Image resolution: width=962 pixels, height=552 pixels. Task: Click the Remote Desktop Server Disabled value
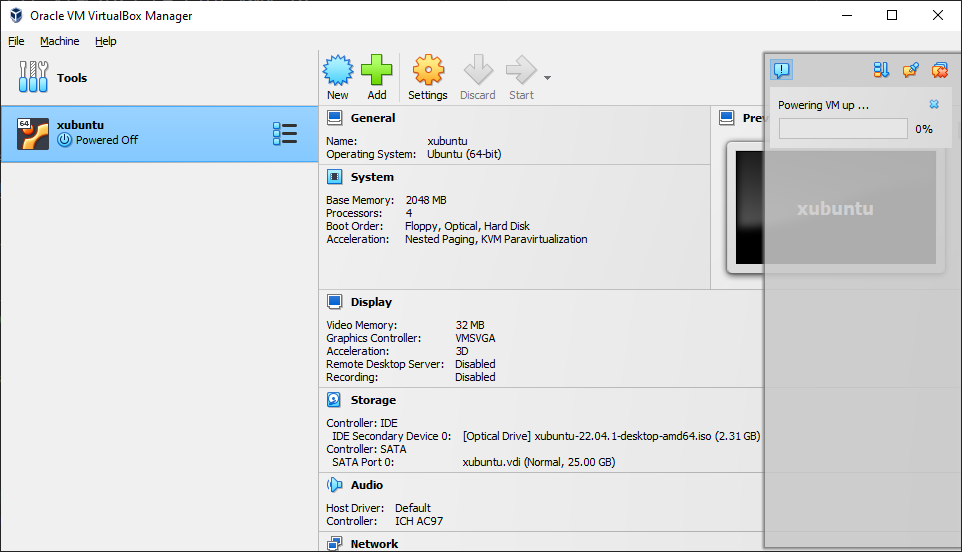click(x=475, y=364)
